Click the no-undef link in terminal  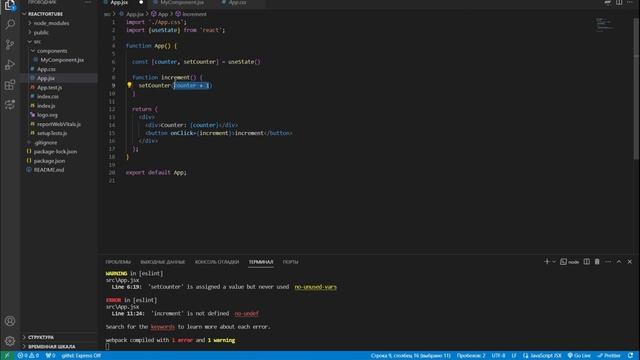click(x=247, y=313)
